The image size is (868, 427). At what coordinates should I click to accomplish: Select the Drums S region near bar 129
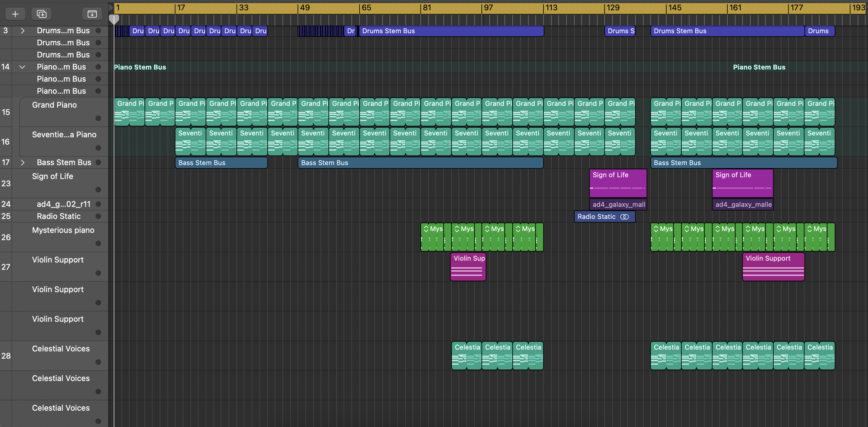620,31
